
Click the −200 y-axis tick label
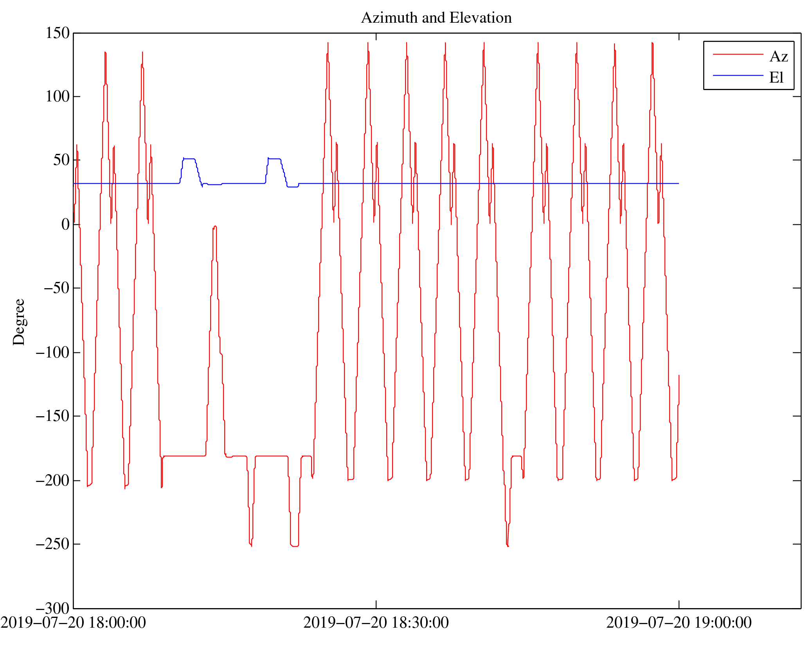(52, 480)
